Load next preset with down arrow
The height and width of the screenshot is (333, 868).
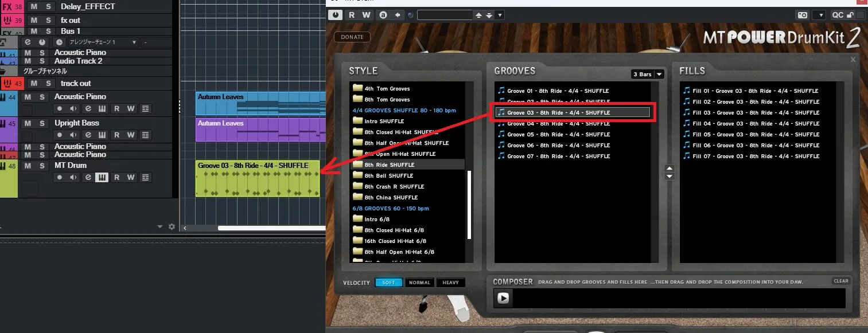pyautogui.click(x=489, y=15)
